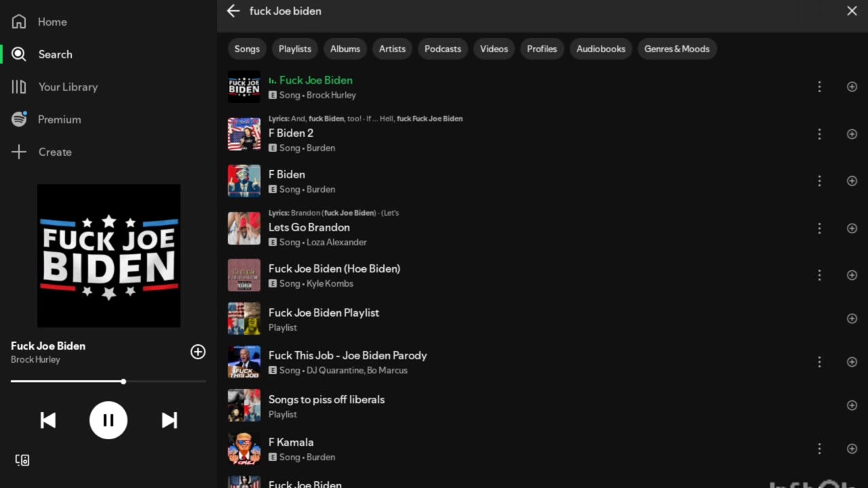This screenshot has width=868, height=488.
Task: Click Lets Go Brandon cover thumbnail
Action: coord(244,228)
